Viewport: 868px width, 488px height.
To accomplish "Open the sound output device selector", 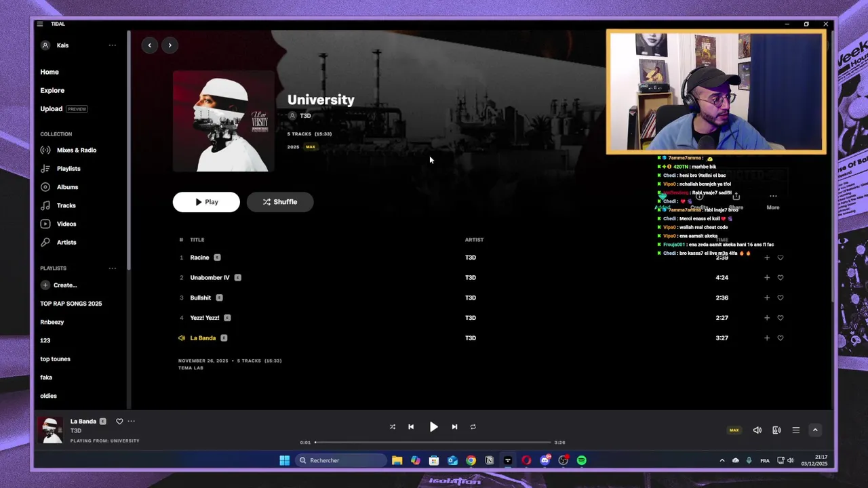I will 776,430.
